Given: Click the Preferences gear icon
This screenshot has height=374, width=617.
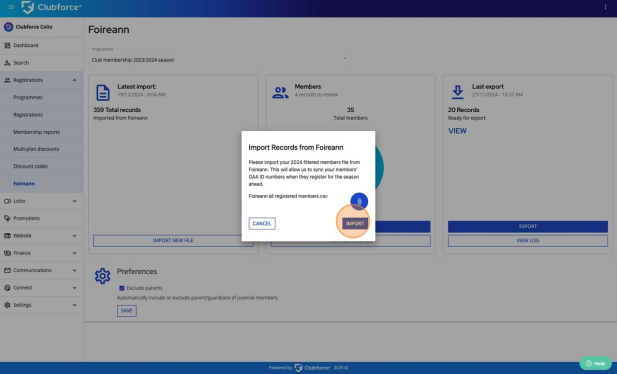Looking at the screenshot, I should pyautogui.click(x=103, y=276).
